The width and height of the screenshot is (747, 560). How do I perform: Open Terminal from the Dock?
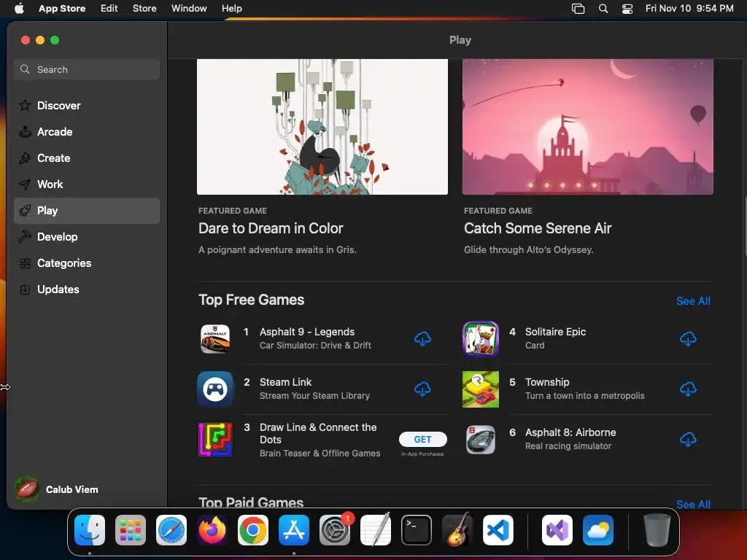tap(417, 530)
